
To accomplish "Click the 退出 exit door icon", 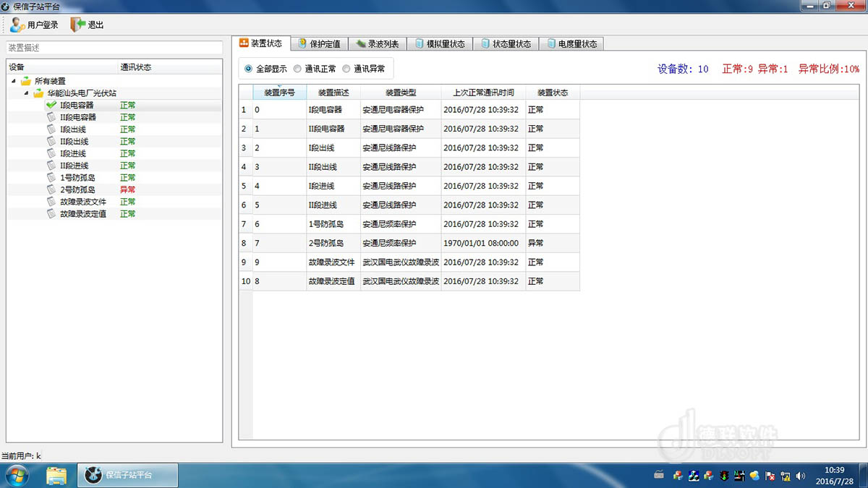I will [x=77, y=25].
